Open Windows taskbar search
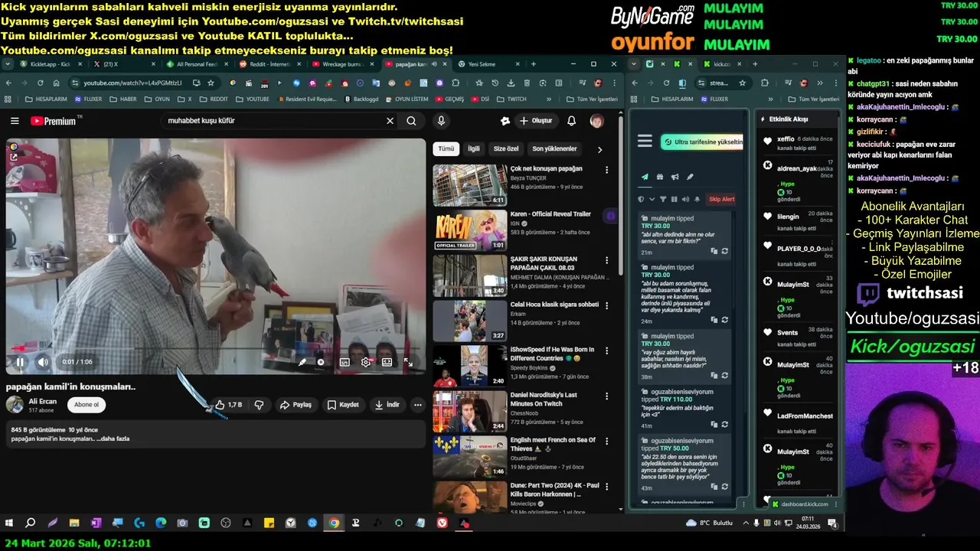 coord(31,523)
